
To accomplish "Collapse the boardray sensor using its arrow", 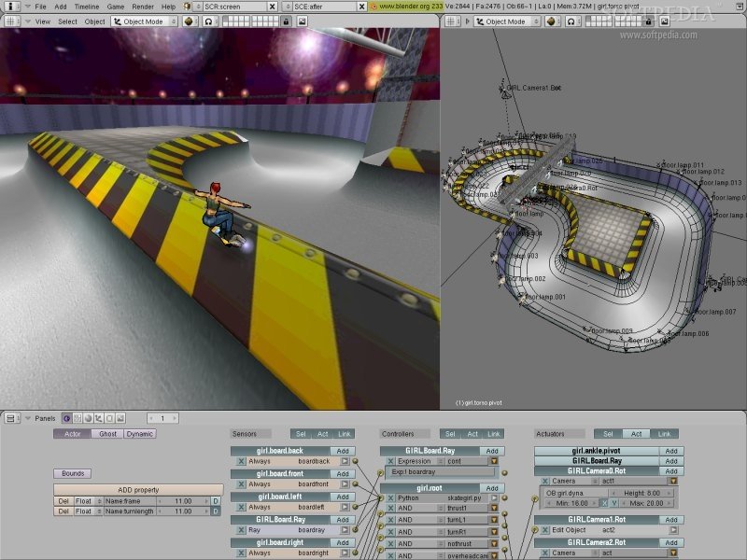I will [x=345, y=531].
